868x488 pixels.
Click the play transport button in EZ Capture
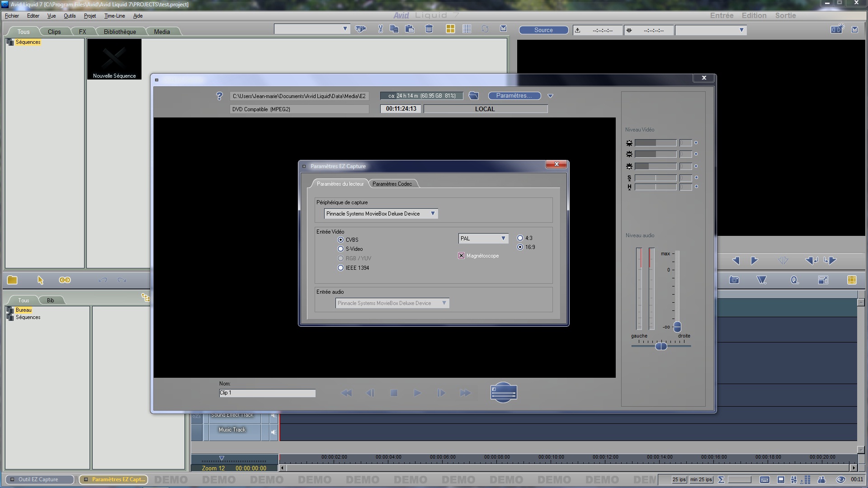(417, 393)
